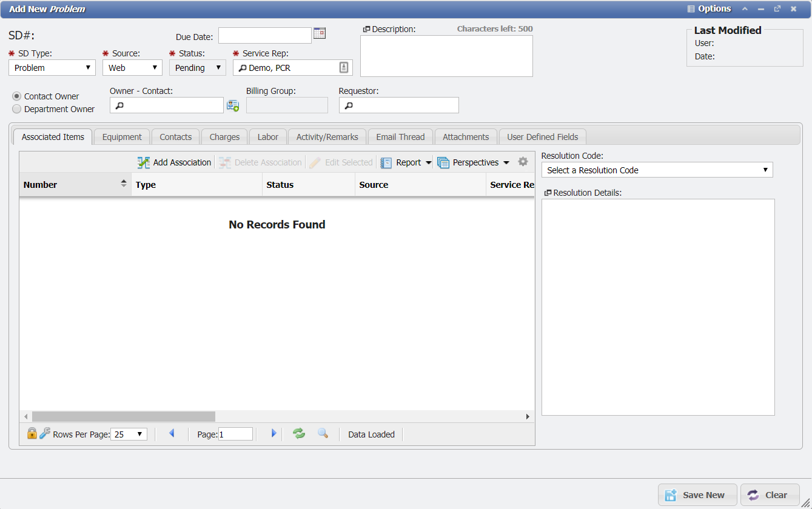Click the add contact icon beside Owner field
Image resolution: width=812 pixels, height=509 pixels.
(233, 105)
